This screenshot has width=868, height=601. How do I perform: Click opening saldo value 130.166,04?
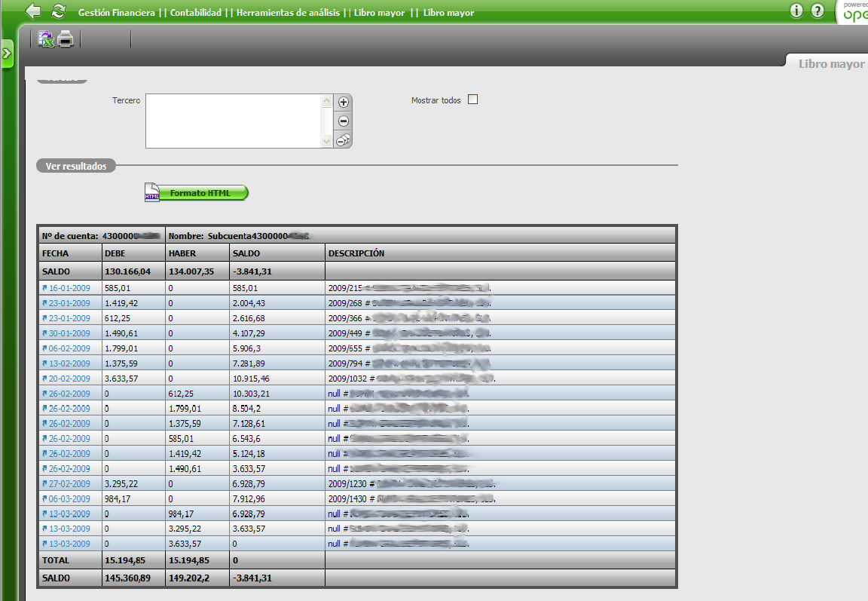tap(127, 271)
